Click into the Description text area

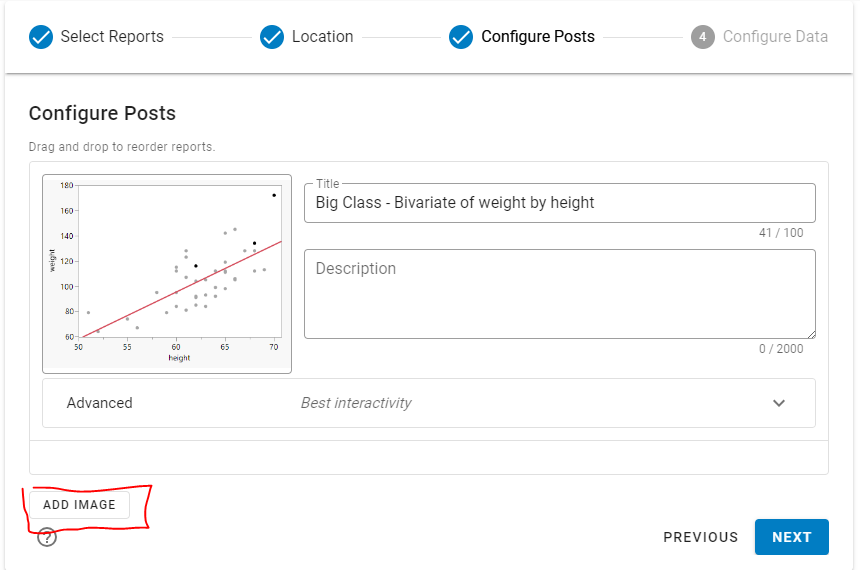tap(559, 294)
